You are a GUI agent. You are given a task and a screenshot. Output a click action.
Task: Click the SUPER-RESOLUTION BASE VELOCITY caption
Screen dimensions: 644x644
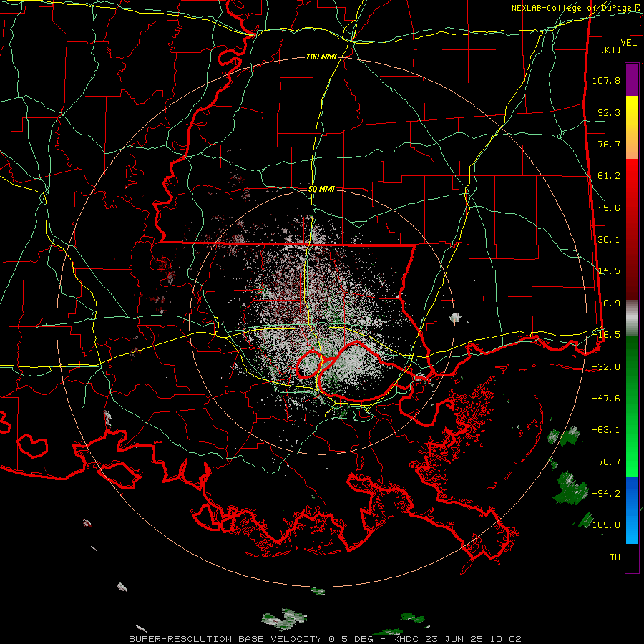tap(225, 639)
